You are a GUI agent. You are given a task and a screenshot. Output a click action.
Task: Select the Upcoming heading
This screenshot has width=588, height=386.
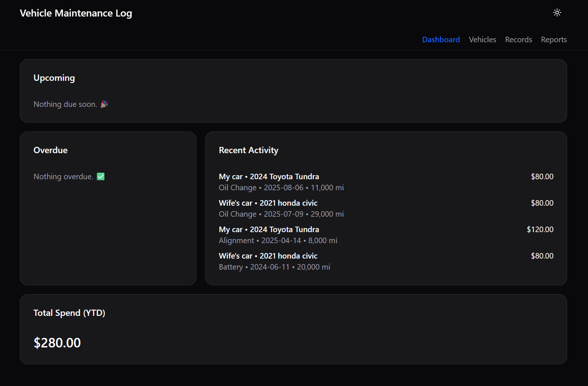(x=54, y=78)
